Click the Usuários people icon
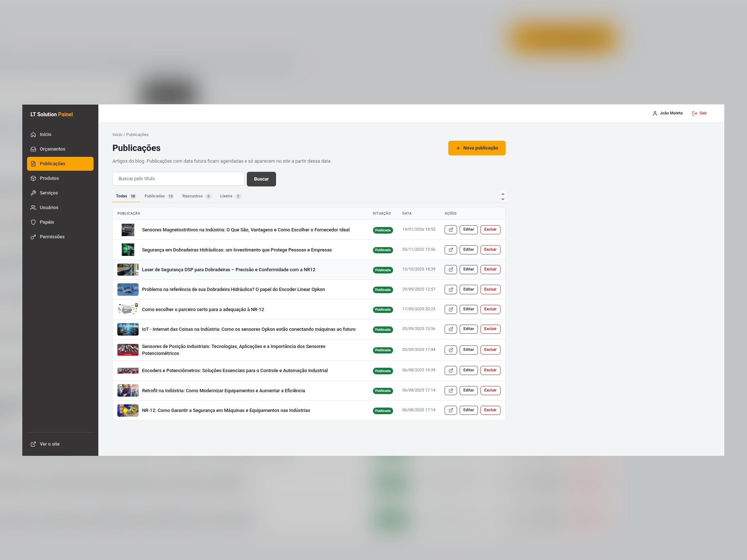747x560 pixels. pos(33,208)
